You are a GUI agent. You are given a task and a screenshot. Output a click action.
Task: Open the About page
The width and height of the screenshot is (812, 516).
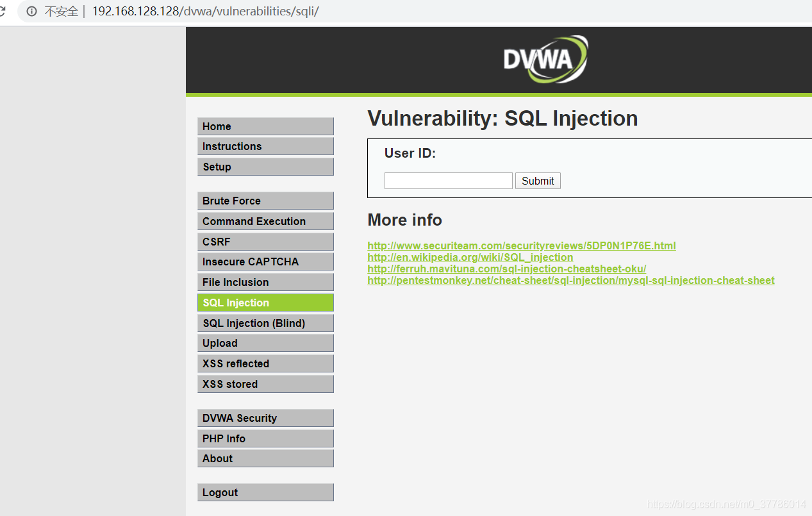pyautogui.click(x=265, y=458)
